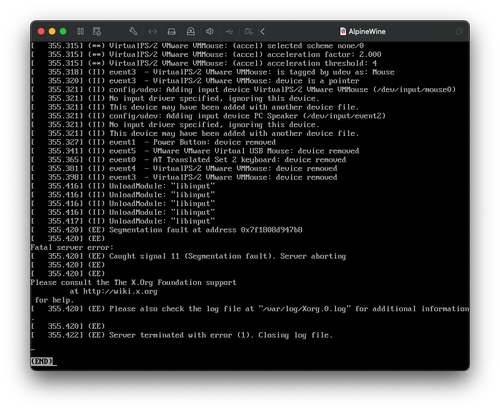Click 'acceleration threshold: 4' line
The width and height of the screenshot is (500, 411).
pos(204,63)
